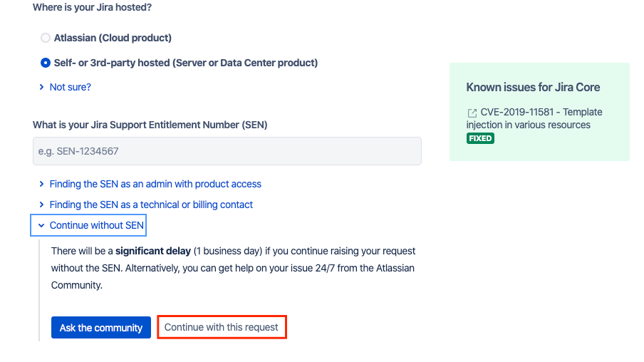This screenshot has height=362, width=644.
Task: Select the Atlassian (Cloud product) radio button
Action: click(46, 38)
